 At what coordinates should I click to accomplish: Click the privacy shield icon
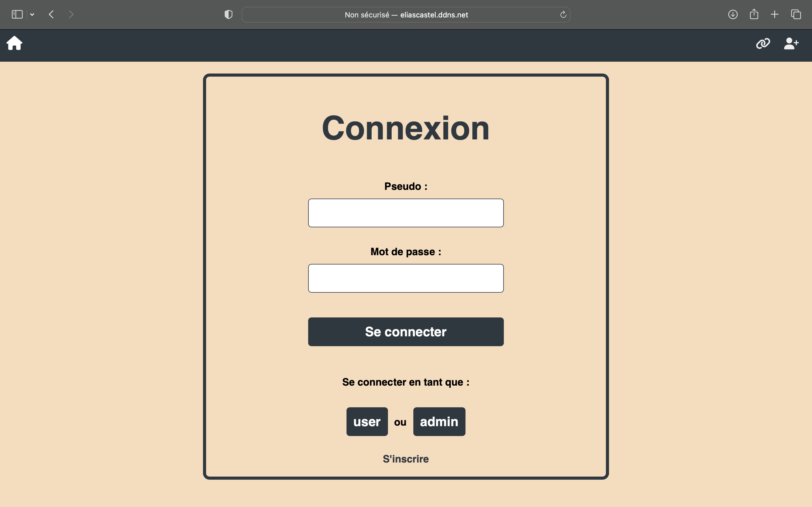pos(228,14)
